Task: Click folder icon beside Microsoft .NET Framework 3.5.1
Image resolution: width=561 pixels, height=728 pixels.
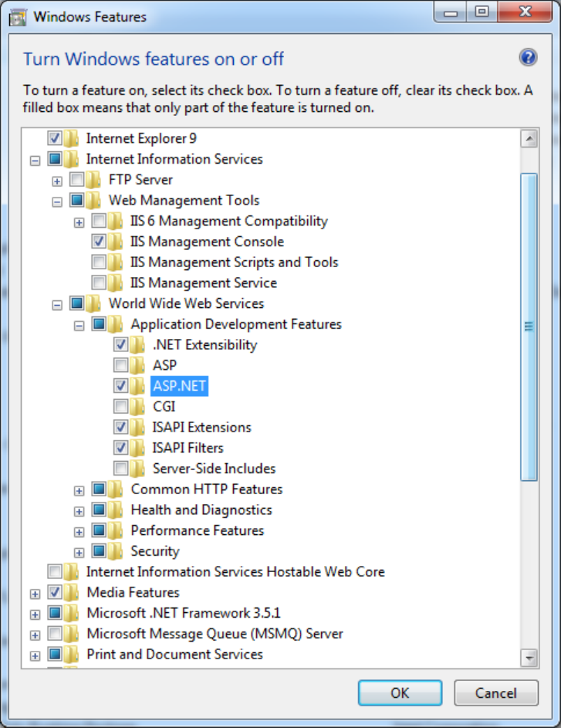Action: tap(71, 613)
